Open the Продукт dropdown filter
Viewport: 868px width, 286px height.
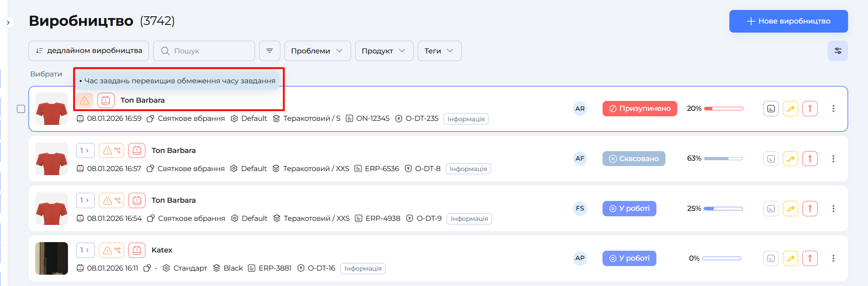[384, 51]
